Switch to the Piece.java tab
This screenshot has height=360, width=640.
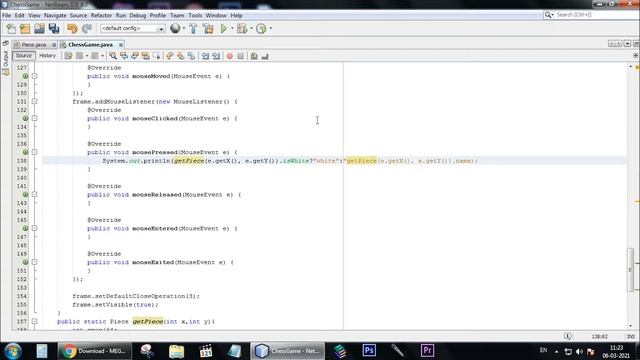coord(33,44)
